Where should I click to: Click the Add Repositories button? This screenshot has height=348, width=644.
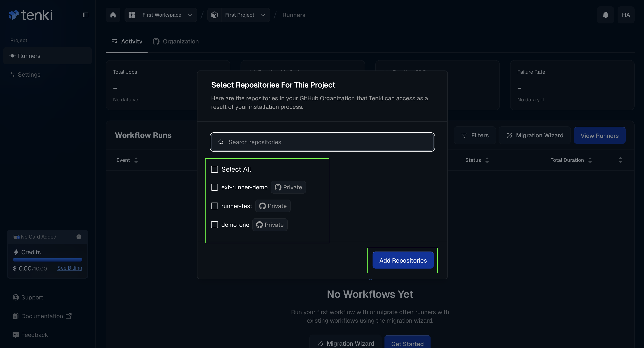coord(403,260)
